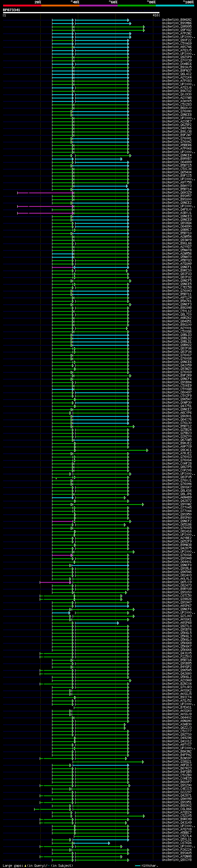
Task: Select the UniRef100_Q6Z2J3 label
Action: 177,728
